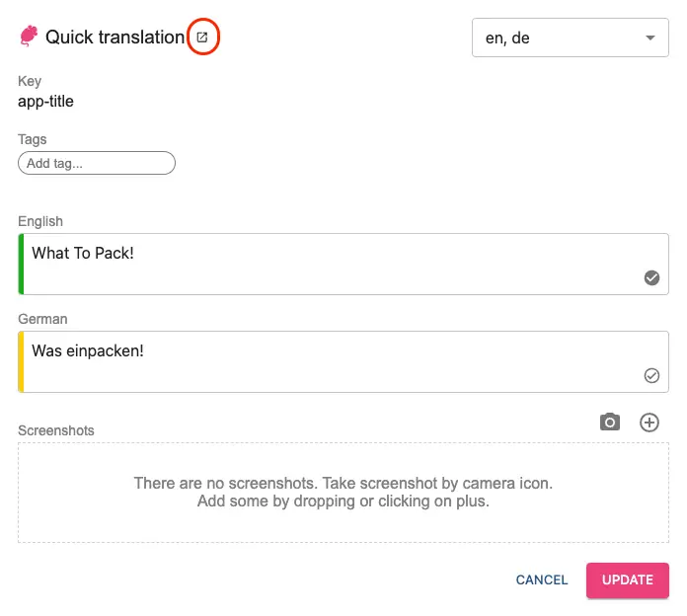Click into German text "Was einpacken!"

coord(88,350)
